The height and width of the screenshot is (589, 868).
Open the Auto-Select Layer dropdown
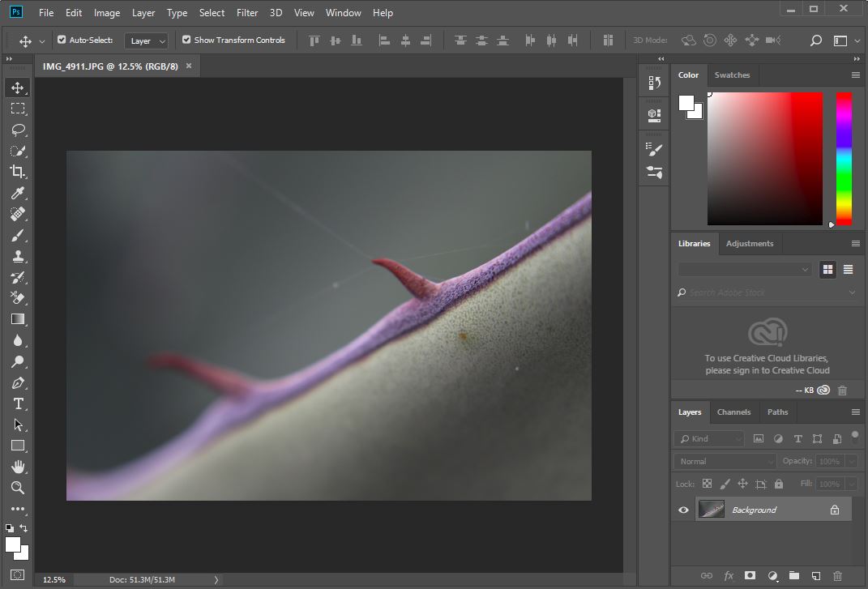147,41
